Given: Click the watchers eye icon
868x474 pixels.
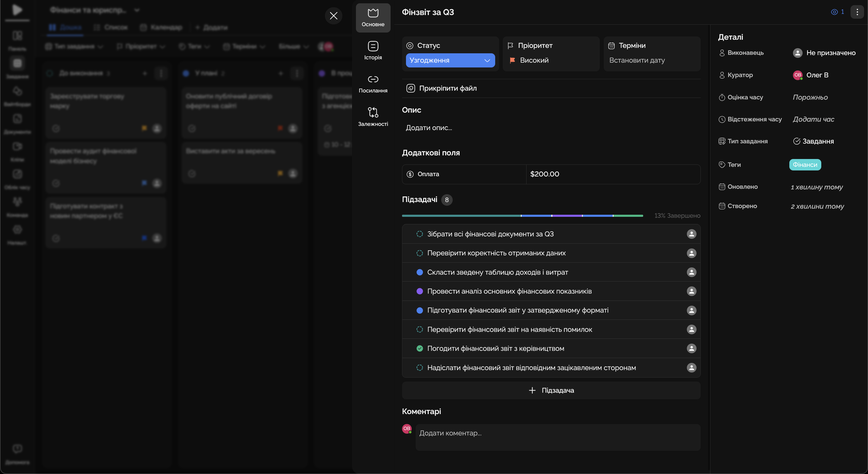Looking at the screenshot, I should point(834,12).
